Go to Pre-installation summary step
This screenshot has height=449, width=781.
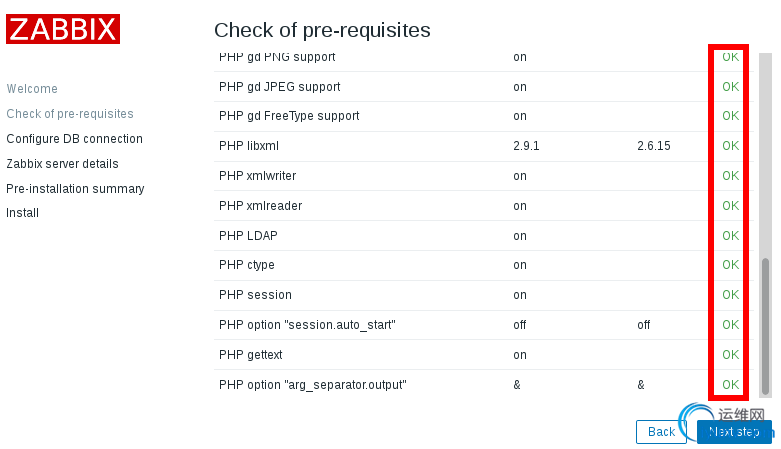click(x=75, y=189)
